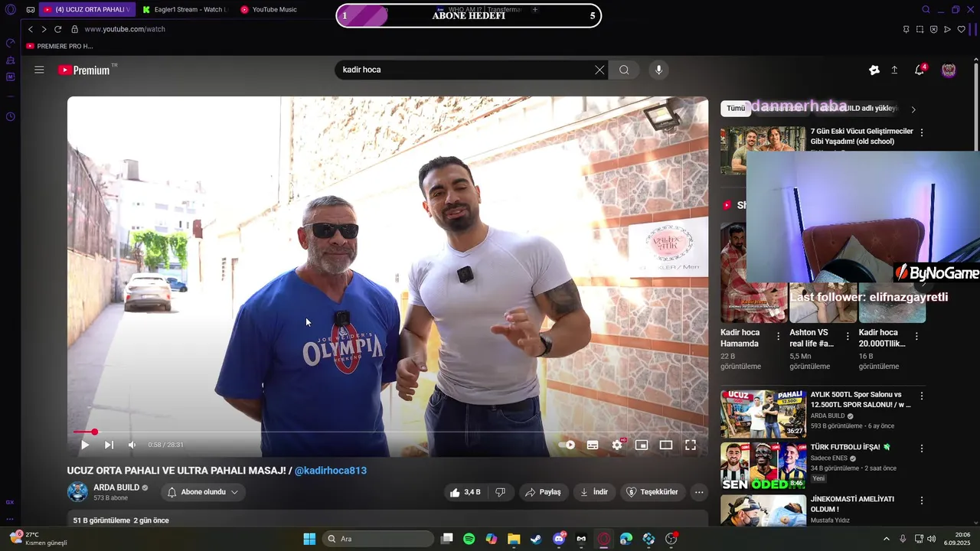The width and height of the screenshot is (980, 551).
Task: Switch to miniplayer mode
Action: coord(642,445)
